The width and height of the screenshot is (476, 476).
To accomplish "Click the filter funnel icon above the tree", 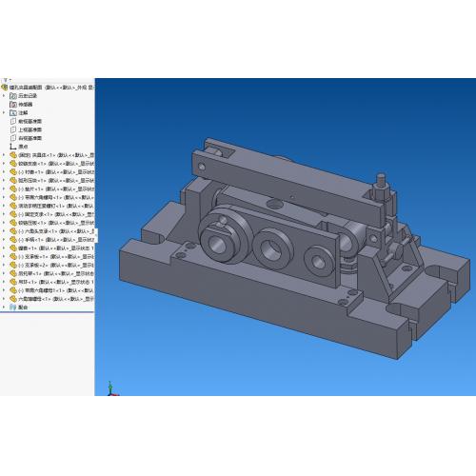I will [x=6, y=80].
